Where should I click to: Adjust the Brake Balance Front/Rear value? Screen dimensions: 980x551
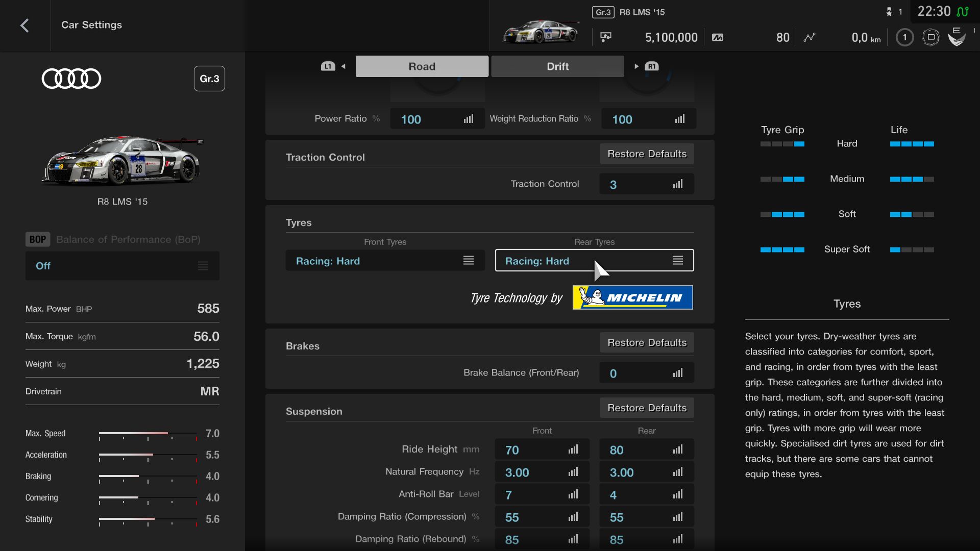(646, 373)
